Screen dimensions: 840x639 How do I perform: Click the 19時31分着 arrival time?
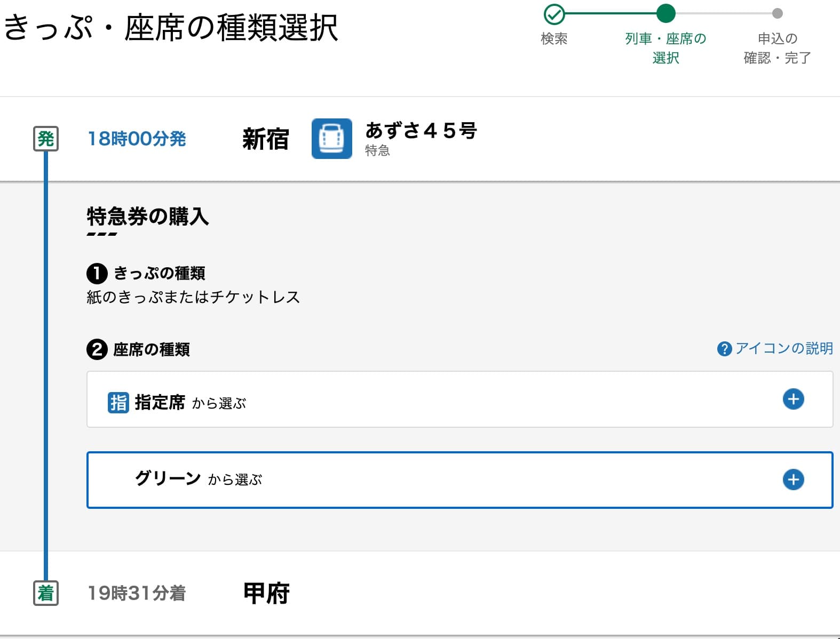tap(137, 593)
